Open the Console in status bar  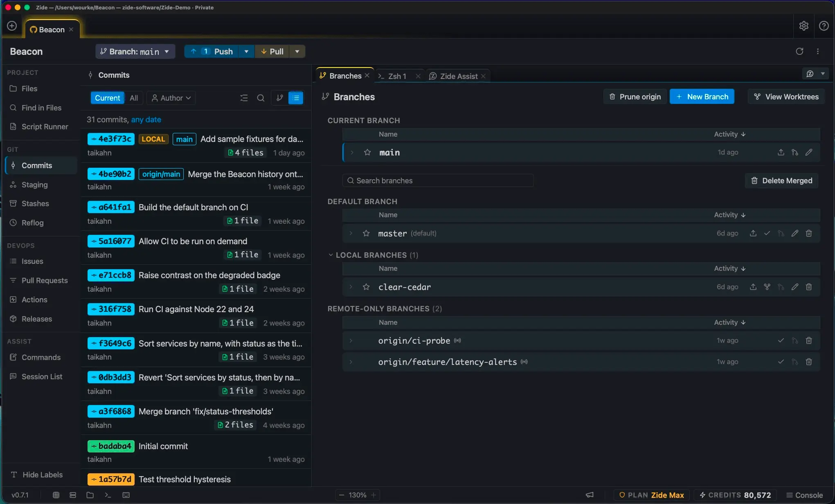pos(804,495)
